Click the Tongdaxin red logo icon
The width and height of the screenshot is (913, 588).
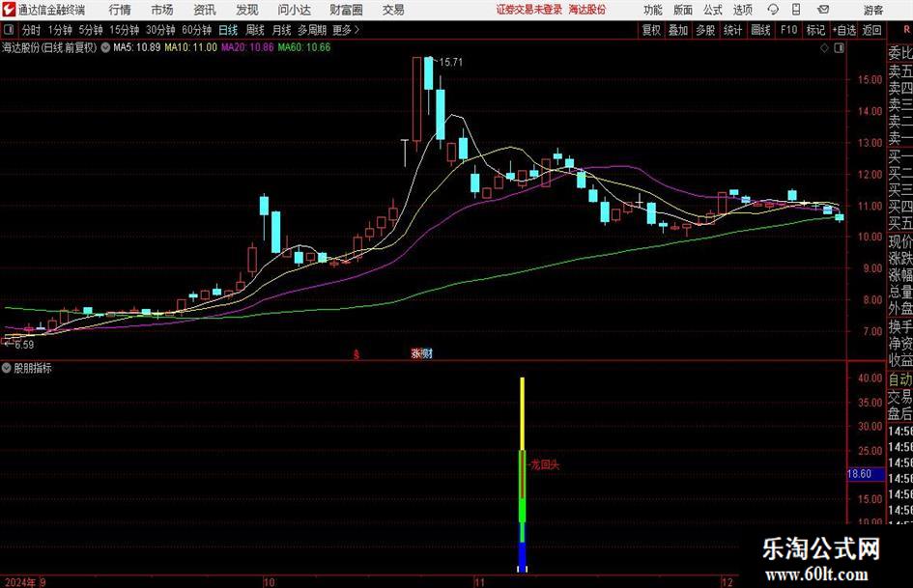(9, 10)
